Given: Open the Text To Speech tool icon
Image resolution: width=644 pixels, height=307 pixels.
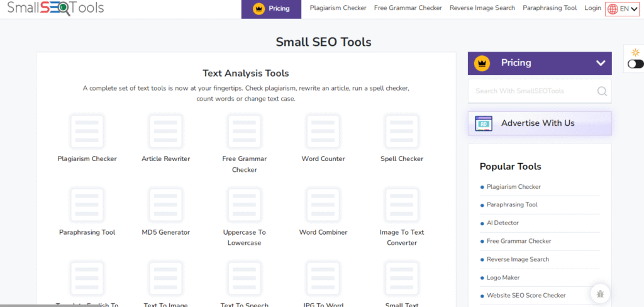Looking at the screenshot, I should tap(245, 278).
